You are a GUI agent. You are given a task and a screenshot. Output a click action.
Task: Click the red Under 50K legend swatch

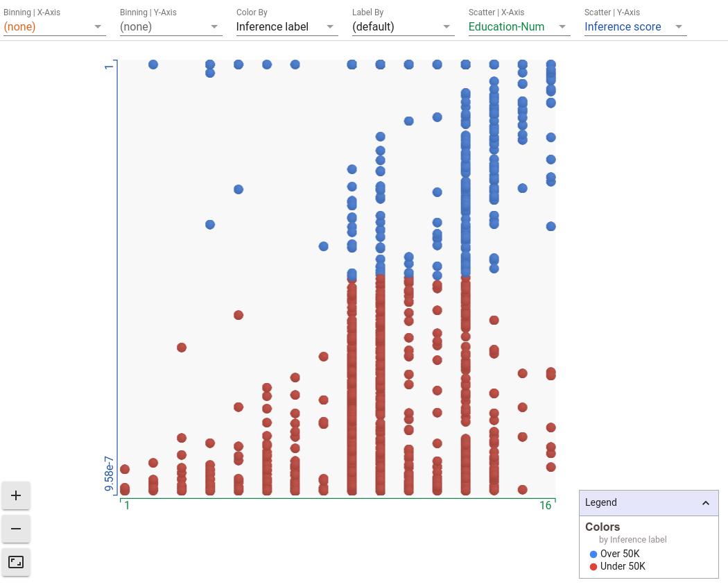593,567
